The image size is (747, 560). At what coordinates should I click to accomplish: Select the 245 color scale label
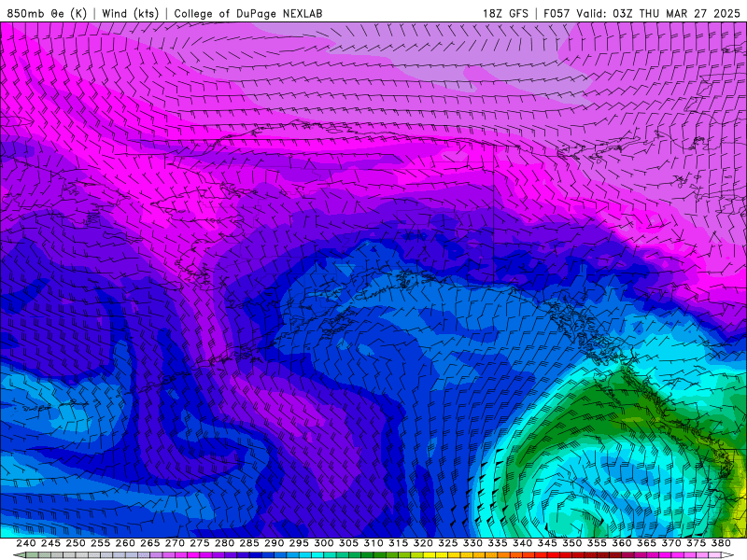click(50, 543)
